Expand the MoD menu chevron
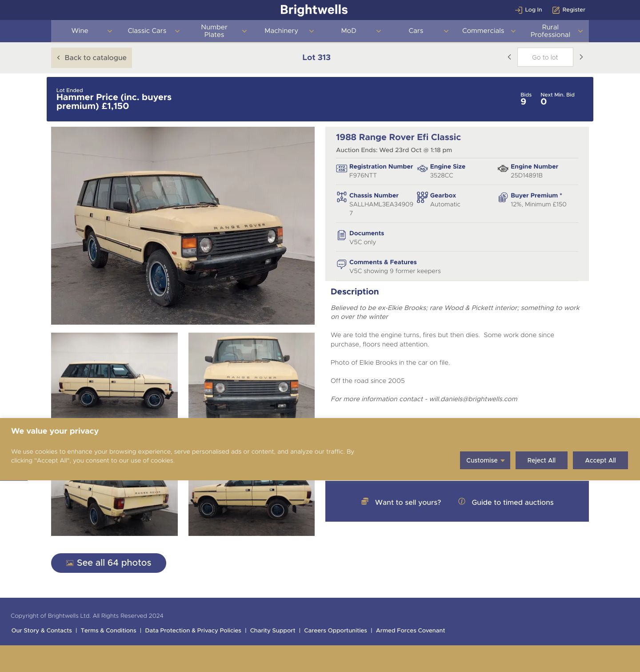 point(378,31)
